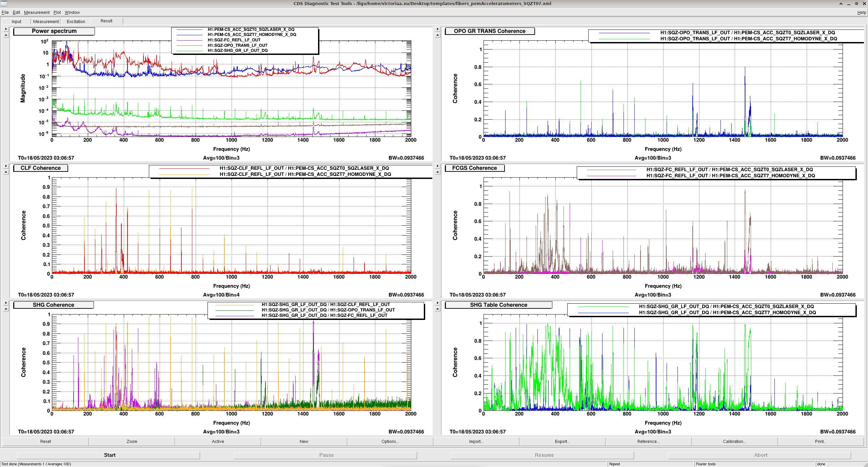Switch to the Input tab
The image size is (868, 467).
pos(16,21)
